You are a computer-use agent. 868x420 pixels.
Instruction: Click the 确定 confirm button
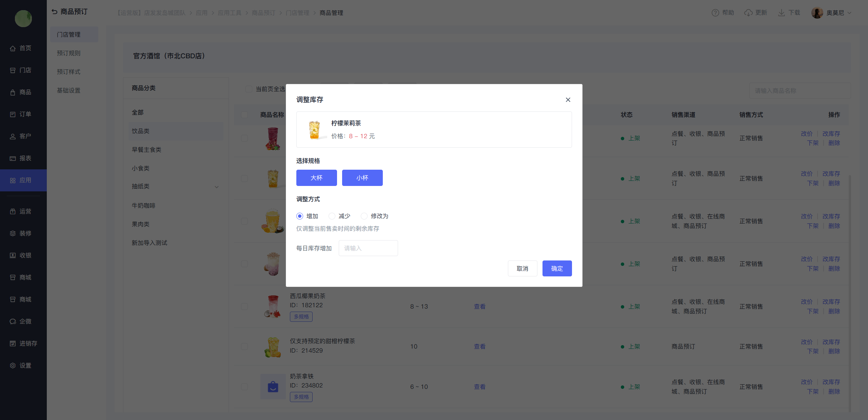557,268
